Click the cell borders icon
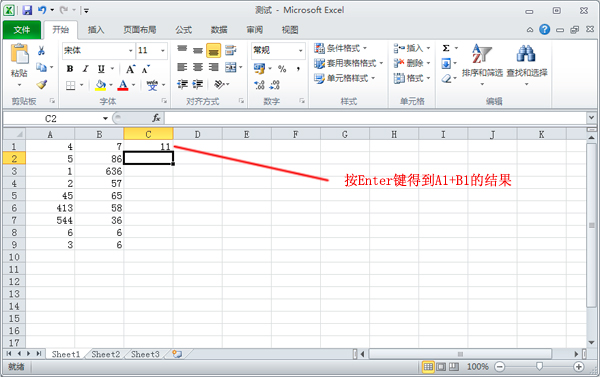 (x=70, y=85)
